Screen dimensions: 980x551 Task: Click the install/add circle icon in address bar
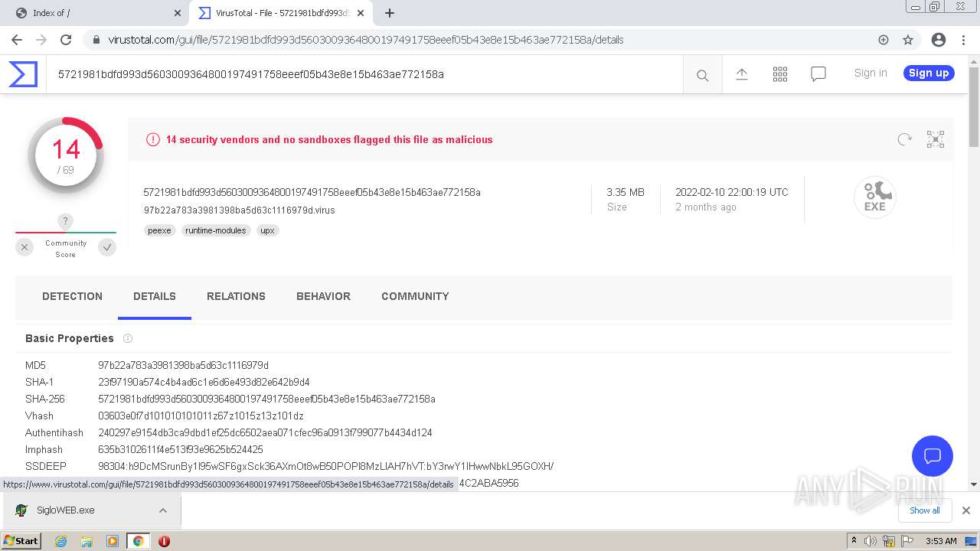point(884,40)
